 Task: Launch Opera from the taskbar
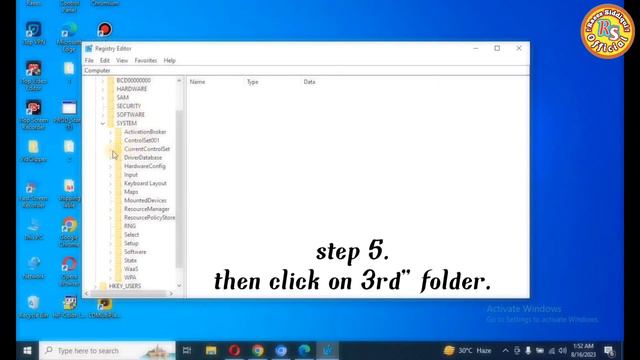tap(234, 351)
